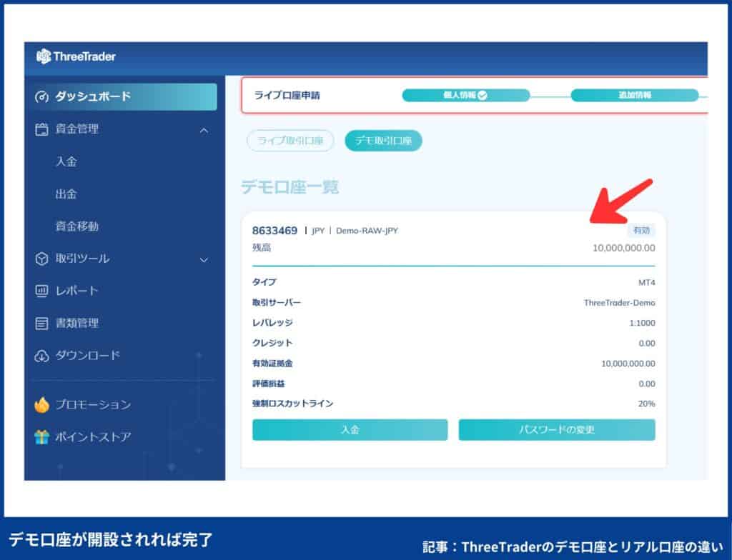Open the 取引ツール menu label
Image resolution: width=732 pixels, height=560 pixels.
click(x=83, y=259)
